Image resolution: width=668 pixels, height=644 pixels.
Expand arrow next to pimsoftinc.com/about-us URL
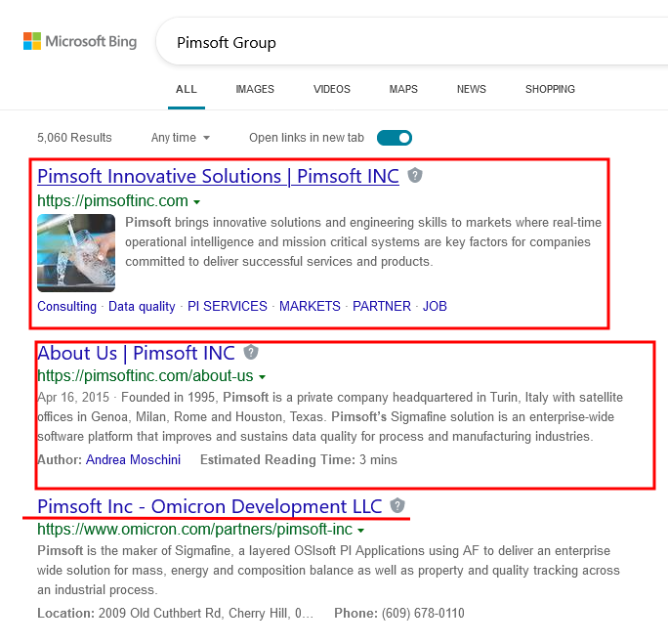pos(263,377)
